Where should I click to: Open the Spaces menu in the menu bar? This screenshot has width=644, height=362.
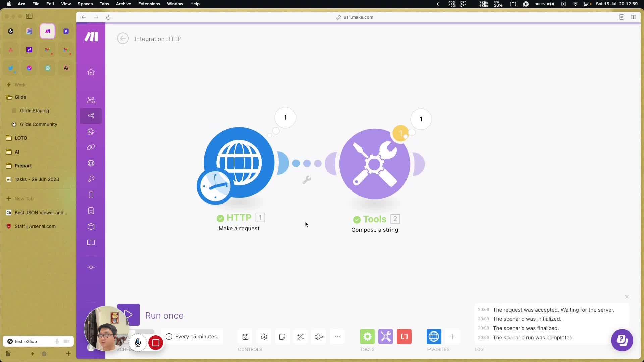tap(85, 4)
